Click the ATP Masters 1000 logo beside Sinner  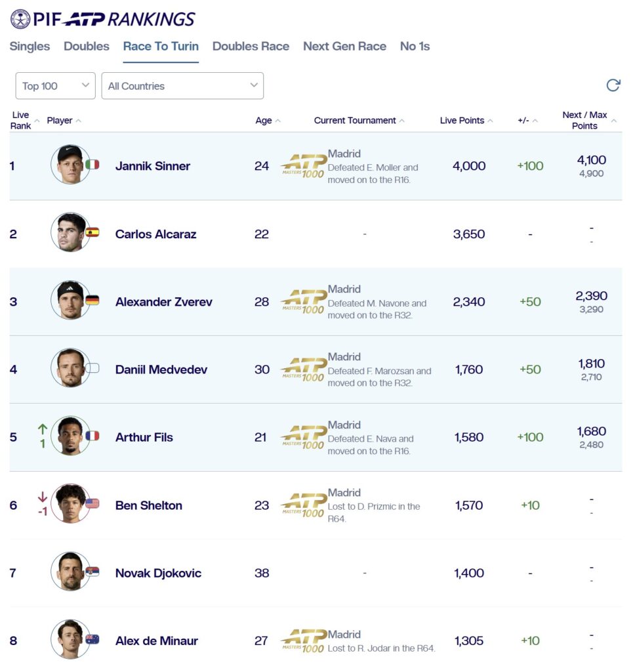click(x=302, y=166)
